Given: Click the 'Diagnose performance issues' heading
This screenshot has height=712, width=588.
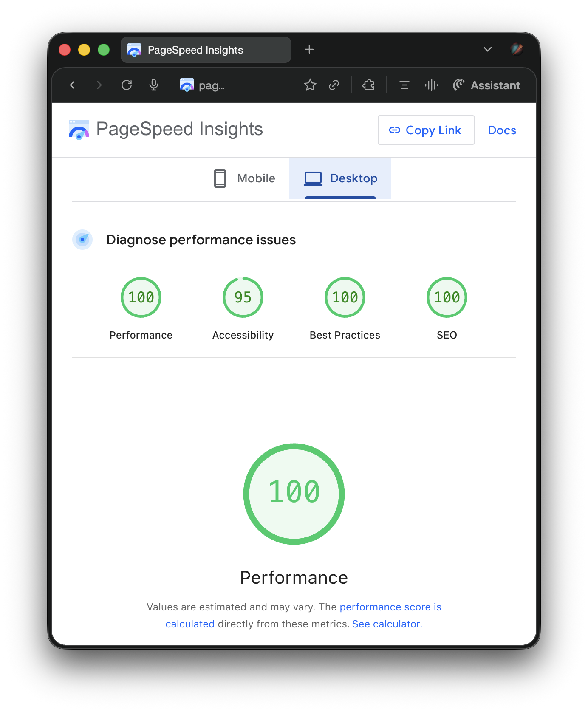Looking at the screenshot, I should pos(201,240).
